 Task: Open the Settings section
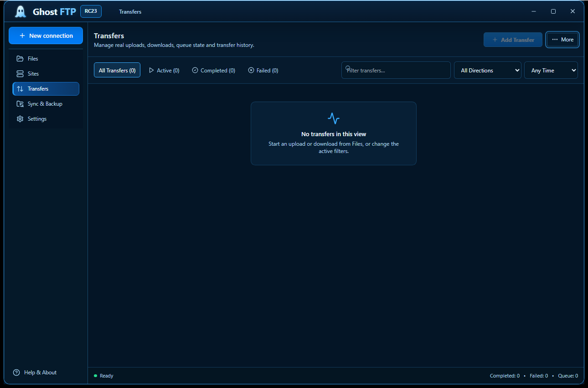tap(46, 119)
